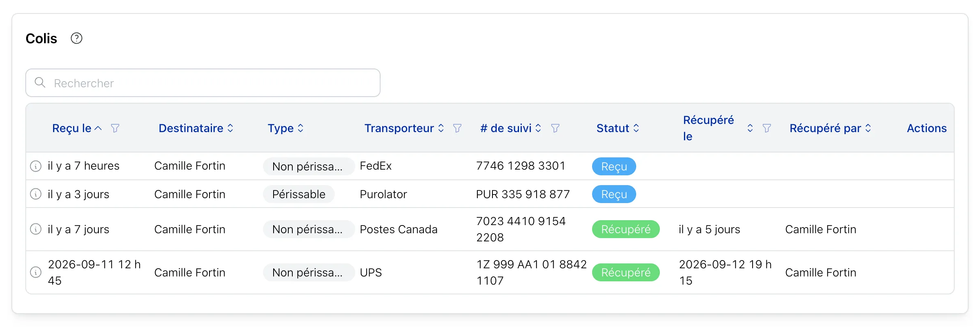Click Non périssa... tag in Postes Canada row
The height and width of the screenshot is (327, 980).
(309, 229)
